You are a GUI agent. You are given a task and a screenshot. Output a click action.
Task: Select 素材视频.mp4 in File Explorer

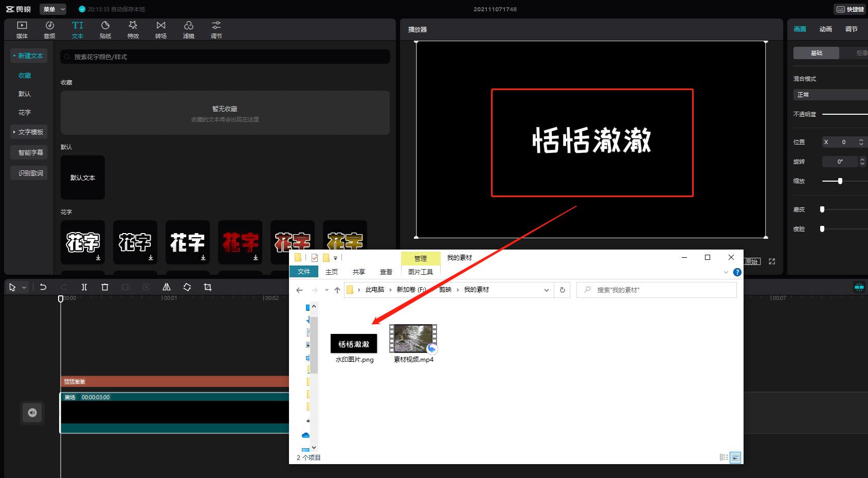click(x=413, y=340)
